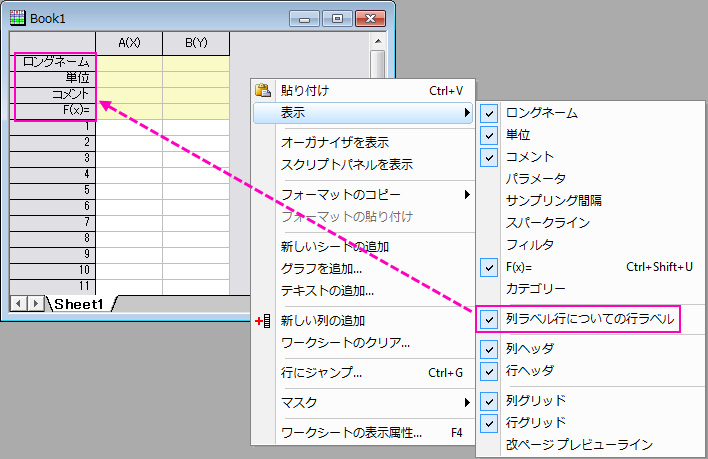Click the 単位 row label

pyautogui.click(x=53, y=78)
